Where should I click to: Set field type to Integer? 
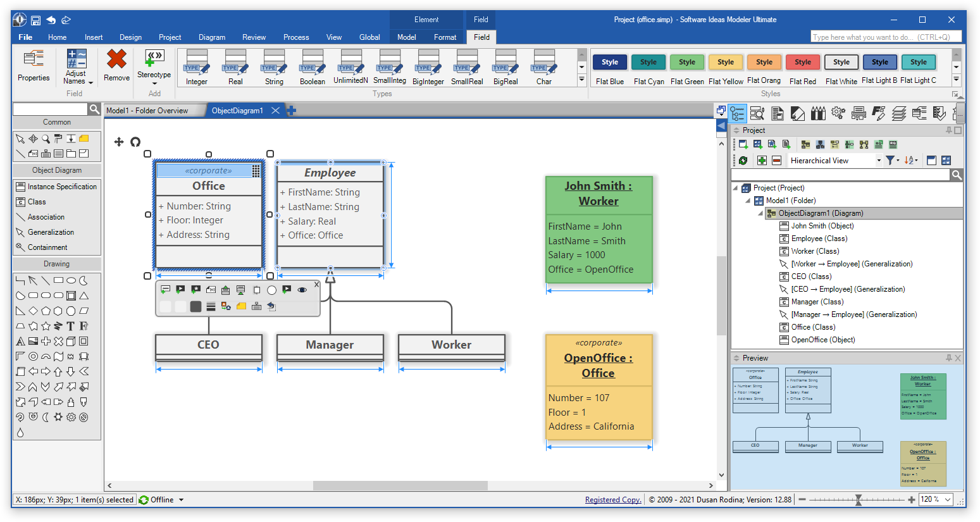point(197,68)
